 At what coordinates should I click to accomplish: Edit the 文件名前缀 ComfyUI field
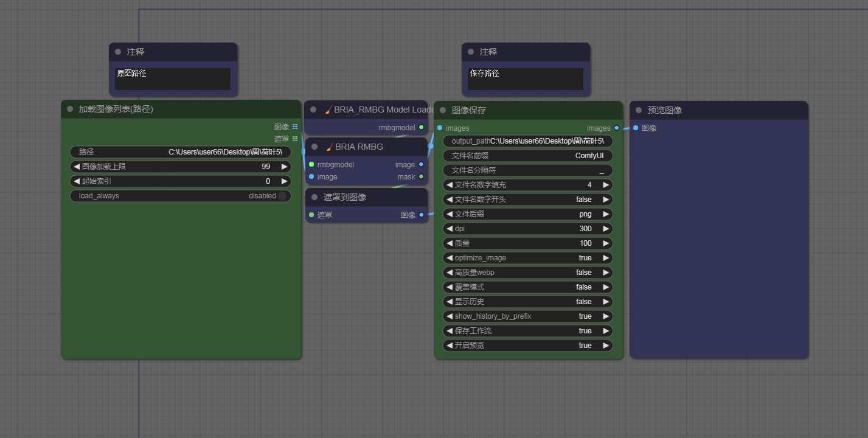tap(528, 156)
